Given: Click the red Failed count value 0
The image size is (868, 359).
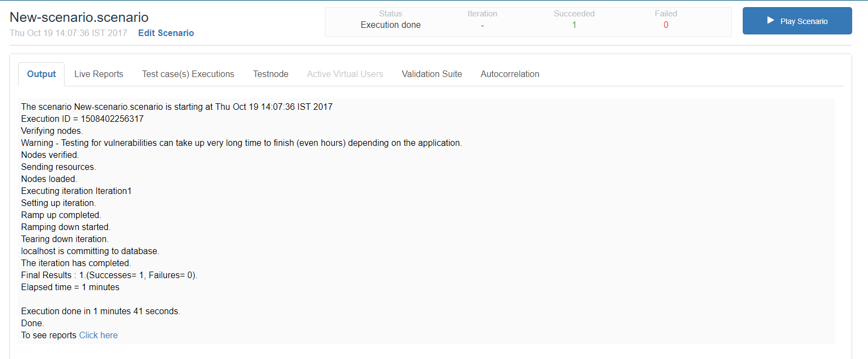Looking at the screenshot, I should click(x=666, y=25).
